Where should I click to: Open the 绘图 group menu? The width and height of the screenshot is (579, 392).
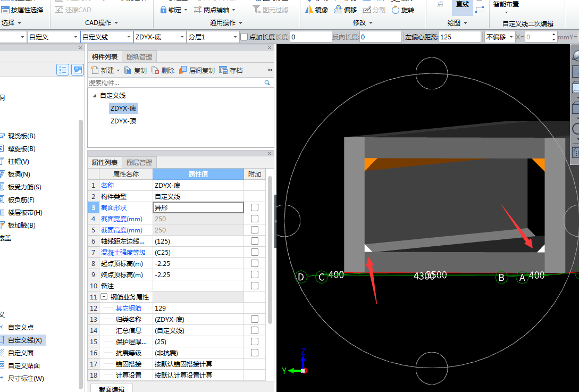(x=457, y=23)
